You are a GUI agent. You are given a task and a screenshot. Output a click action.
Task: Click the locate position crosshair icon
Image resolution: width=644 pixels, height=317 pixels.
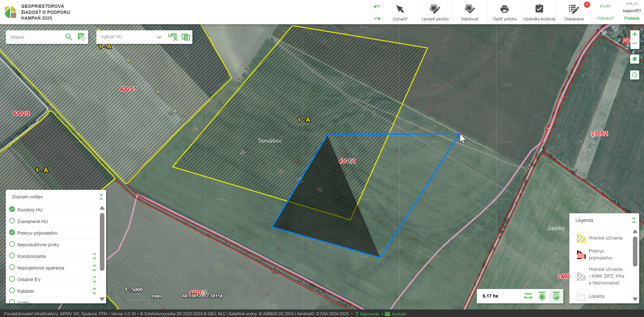(634, 75)
